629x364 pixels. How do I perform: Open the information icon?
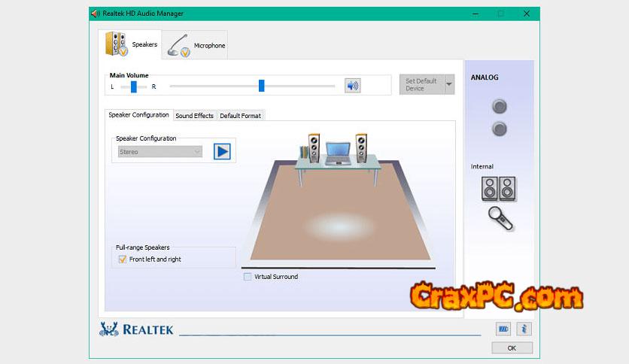coord(524,329)
